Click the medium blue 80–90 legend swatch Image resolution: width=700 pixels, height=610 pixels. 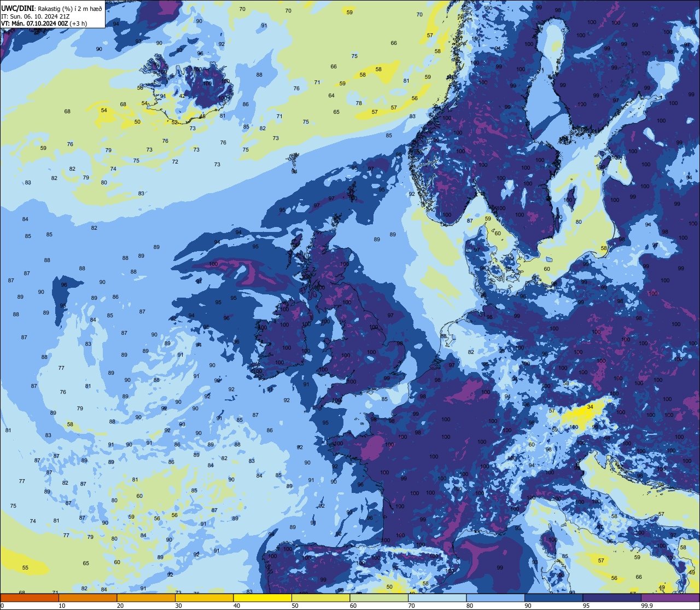(x=495, y=597)
